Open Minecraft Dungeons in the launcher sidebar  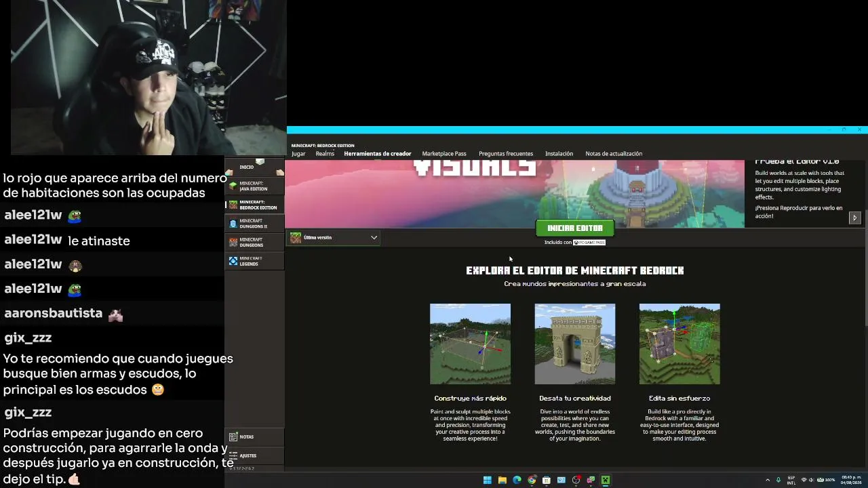point(254,242)
